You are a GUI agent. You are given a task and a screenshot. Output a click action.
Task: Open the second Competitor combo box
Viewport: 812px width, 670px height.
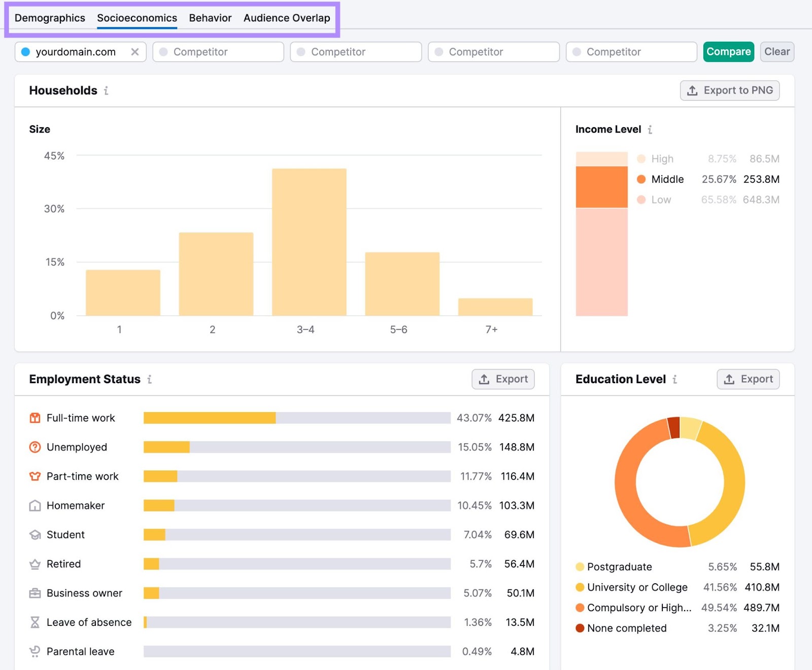[x=355, y=51]
